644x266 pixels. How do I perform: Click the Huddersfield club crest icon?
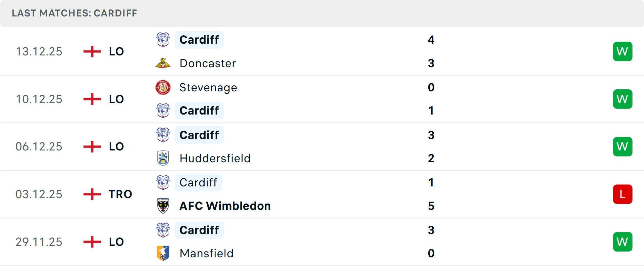163,158
